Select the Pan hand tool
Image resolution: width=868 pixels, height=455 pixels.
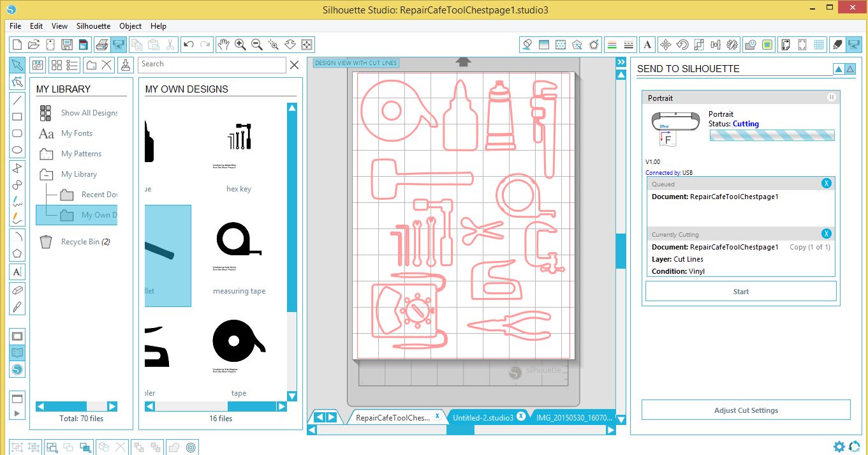pyautogui.click(x=224, y=45)
